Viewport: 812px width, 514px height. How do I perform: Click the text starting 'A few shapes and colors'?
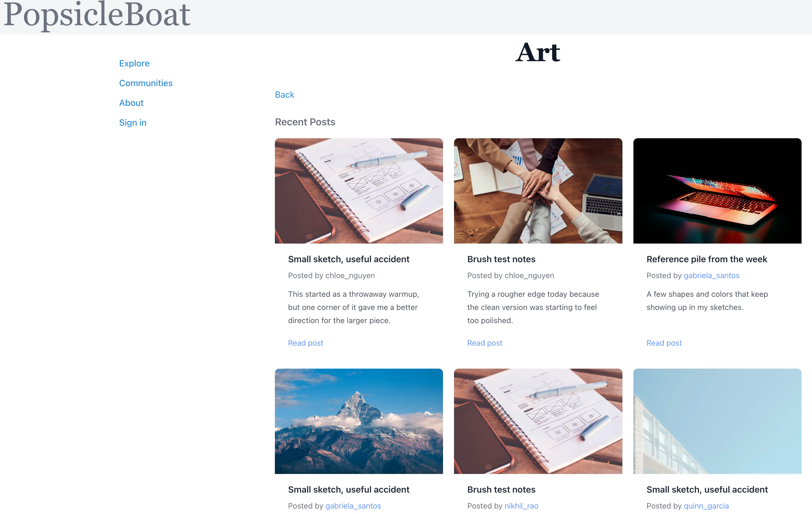(707, 301)
